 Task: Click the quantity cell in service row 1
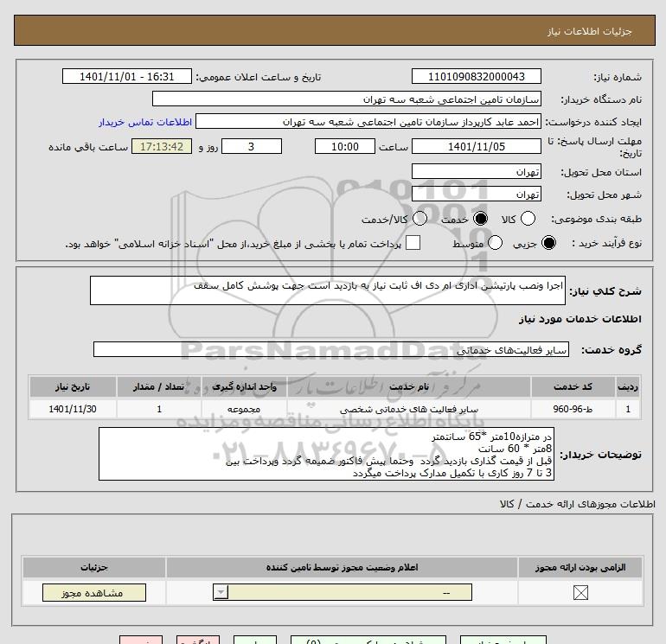[x=159, y=409]
